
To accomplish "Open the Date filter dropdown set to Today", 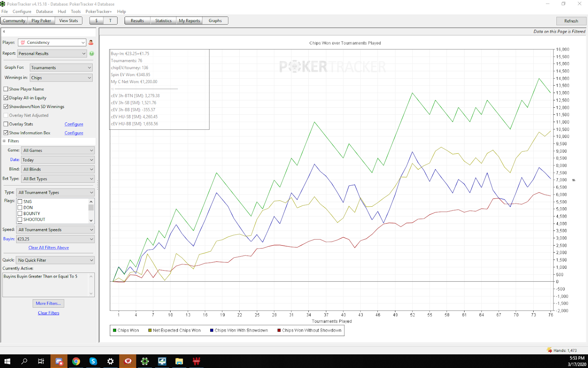I will pyautogui.click(x=58, y=160).
